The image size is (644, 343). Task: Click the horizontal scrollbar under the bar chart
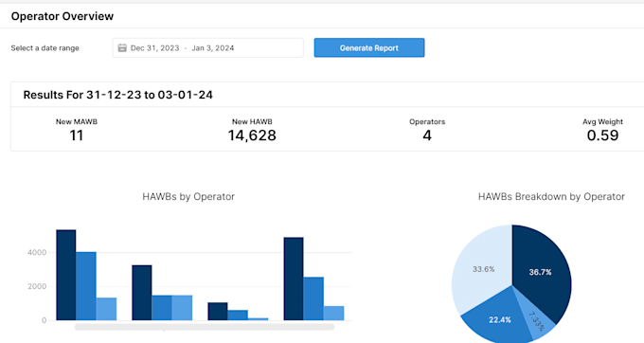coord(205,327)
